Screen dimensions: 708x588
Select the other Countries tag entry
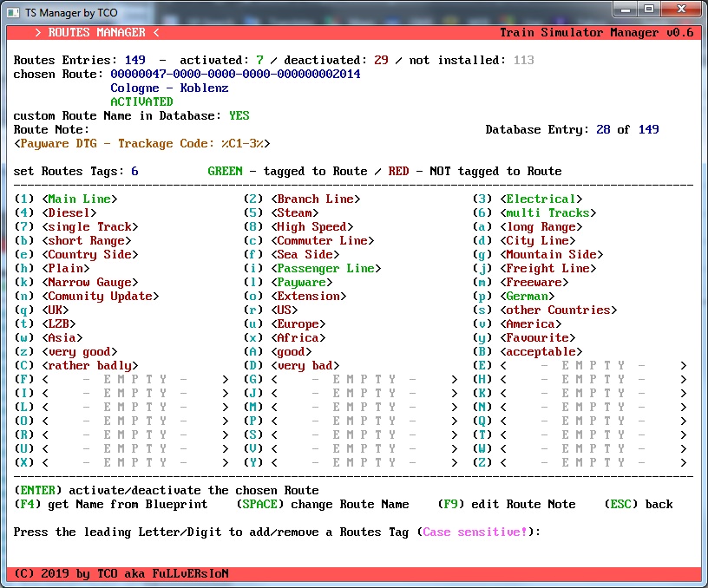tap(545, 310)
